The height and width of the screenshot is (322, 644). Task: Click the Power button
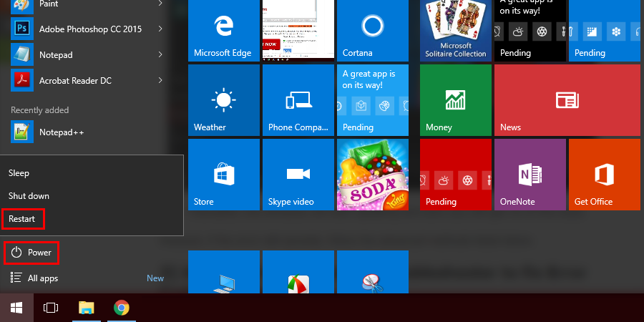pyautogui.click(x=31, y=253)
